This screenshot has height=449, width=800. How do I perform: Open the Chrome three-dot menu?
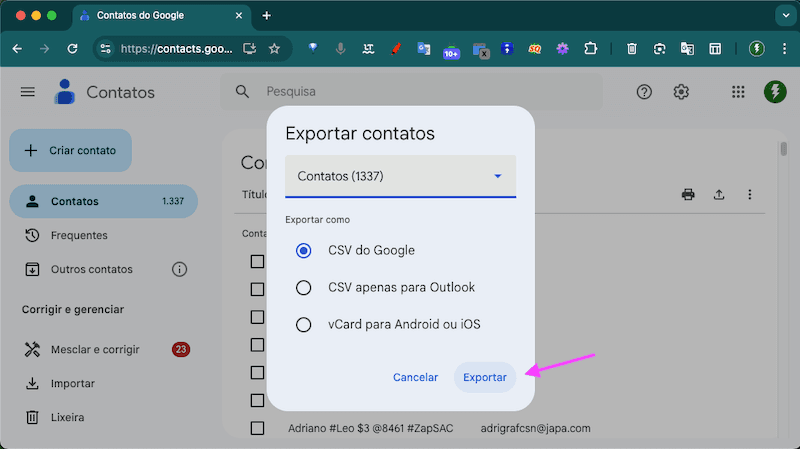tap(784, 49)
